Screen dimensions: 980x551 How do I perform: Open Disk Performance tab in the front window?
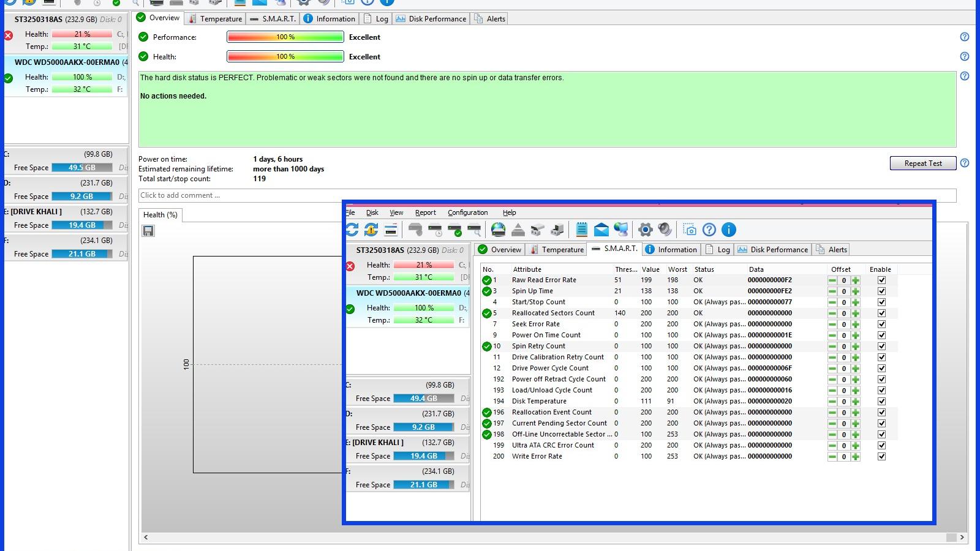773,249
